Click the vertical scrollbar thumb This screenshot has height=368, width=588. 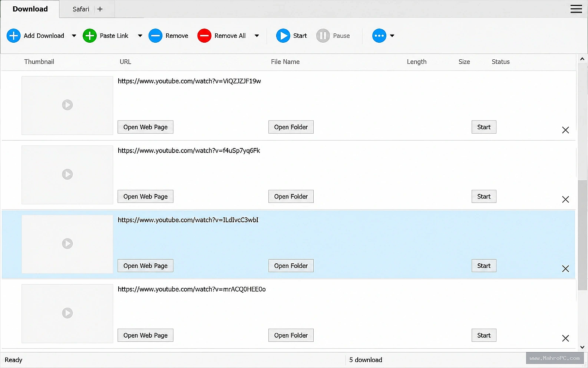coord(582,235)
